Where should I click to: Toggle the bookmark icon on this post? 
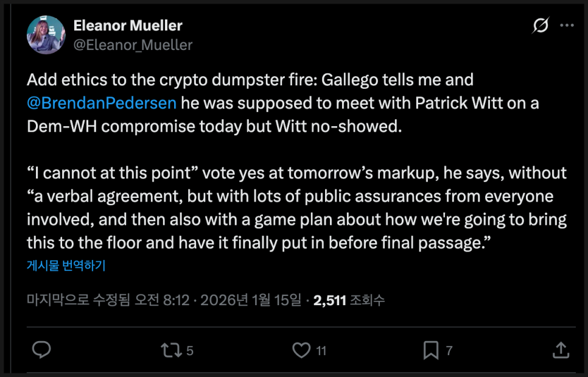(x=430, y=350)
